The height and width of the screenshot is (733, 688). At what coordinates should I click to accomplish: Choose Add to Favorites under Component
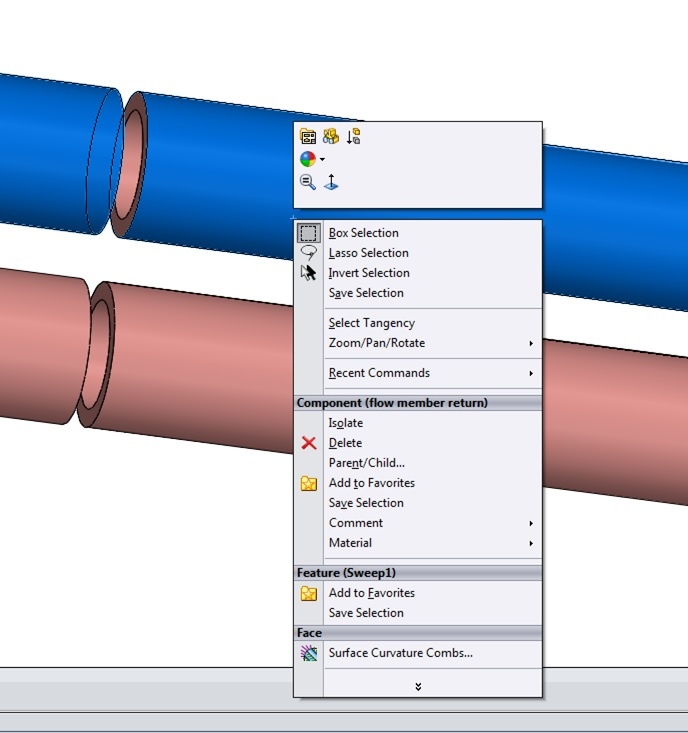pyautogui.click(x=372, y=483)
